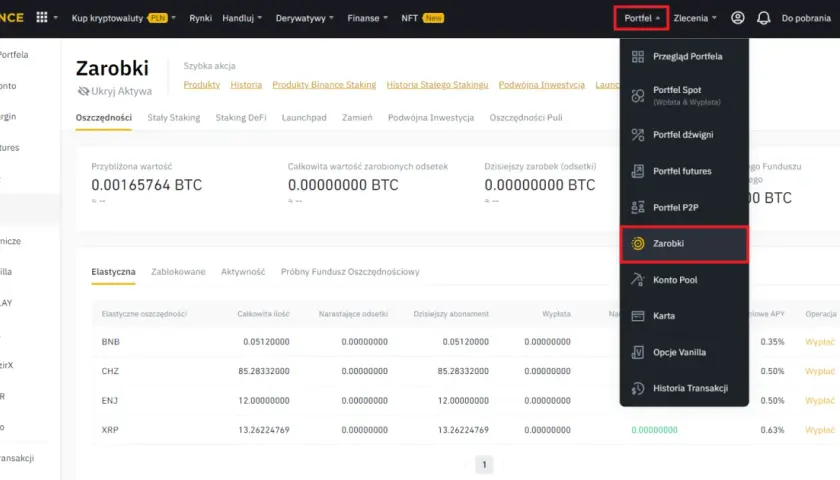The image size is (840, 480).
Task: Switch to Oszczędności Puli tab
Action: (x=526, y=118)
